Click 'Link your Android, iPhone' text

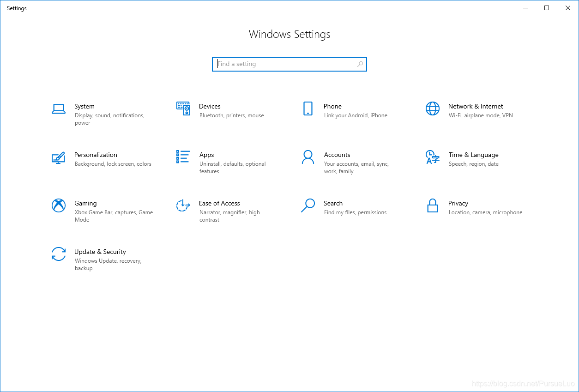coord(356,115)
